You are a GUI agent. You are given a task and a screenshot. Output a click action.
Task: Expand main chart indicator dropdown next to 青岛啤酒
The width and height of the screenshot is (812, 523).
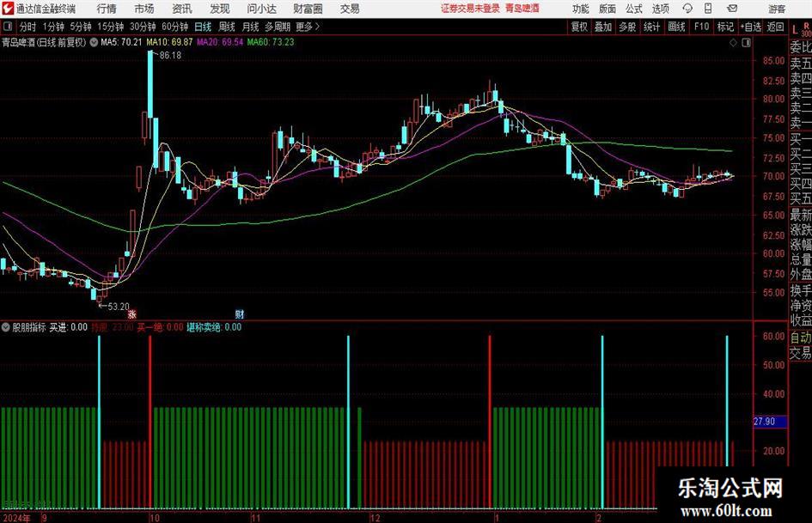[94, 42]
